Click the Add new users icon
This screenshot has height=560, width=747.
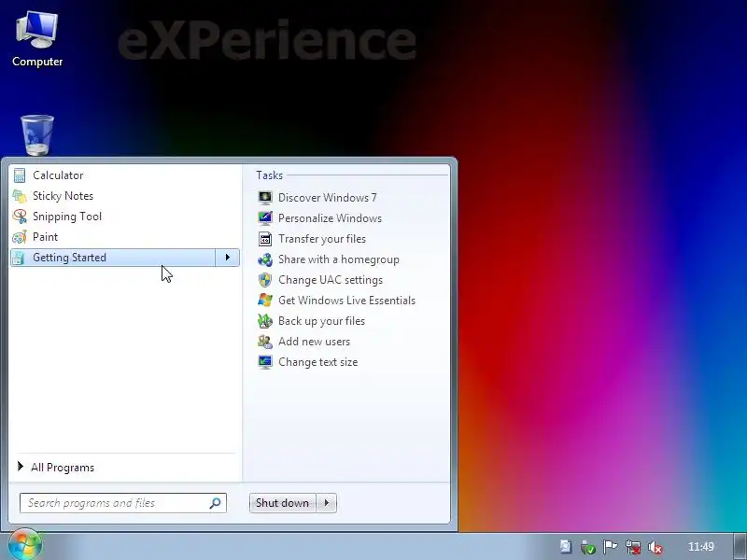(265, 342)
